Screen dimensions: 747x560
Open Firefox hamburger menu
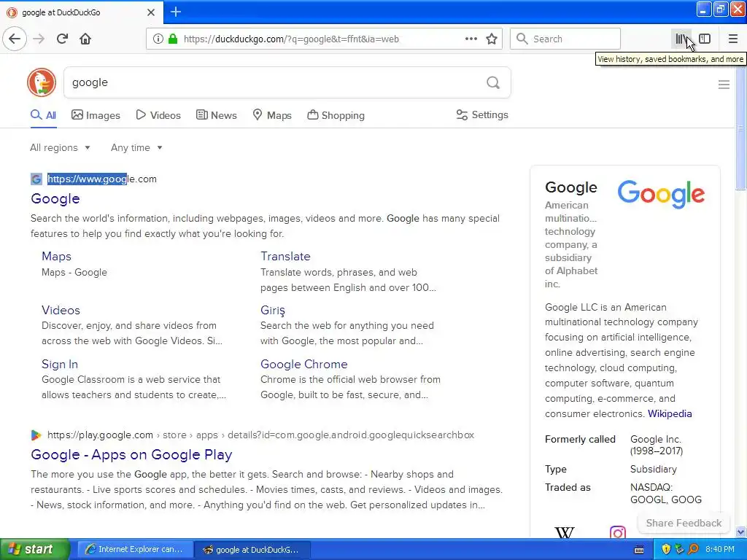coord(732,39)
